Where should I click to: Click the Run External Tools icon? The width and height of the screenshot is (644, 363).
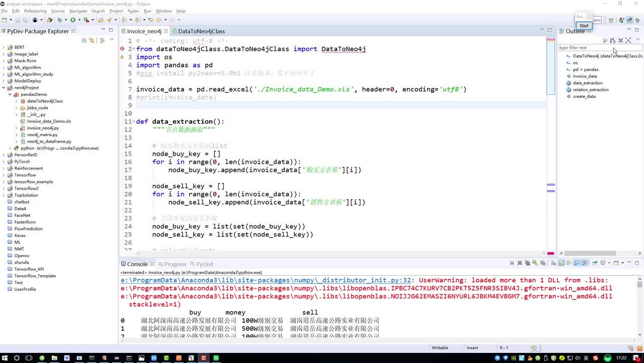coord(86,20)
